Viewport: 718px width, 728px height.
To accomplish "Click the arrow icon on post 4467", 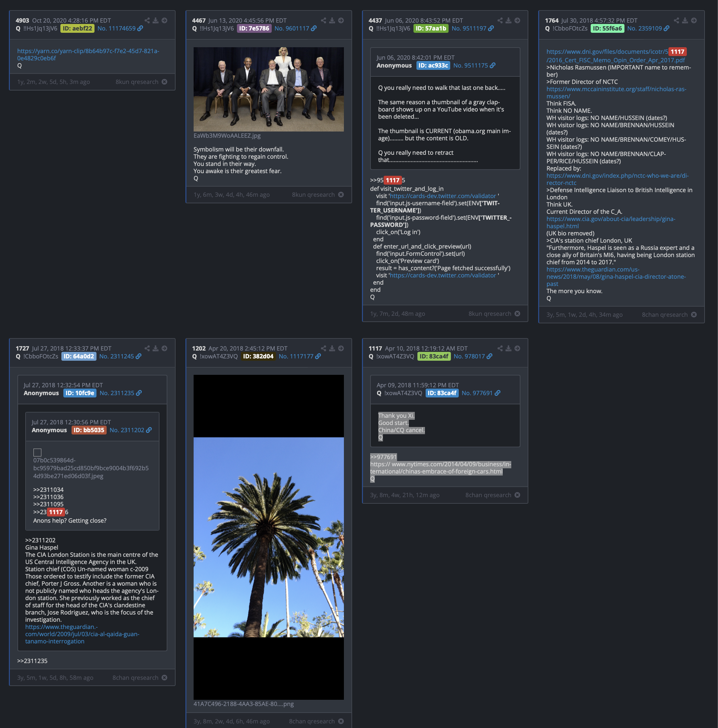I will (x=341, y=20).
